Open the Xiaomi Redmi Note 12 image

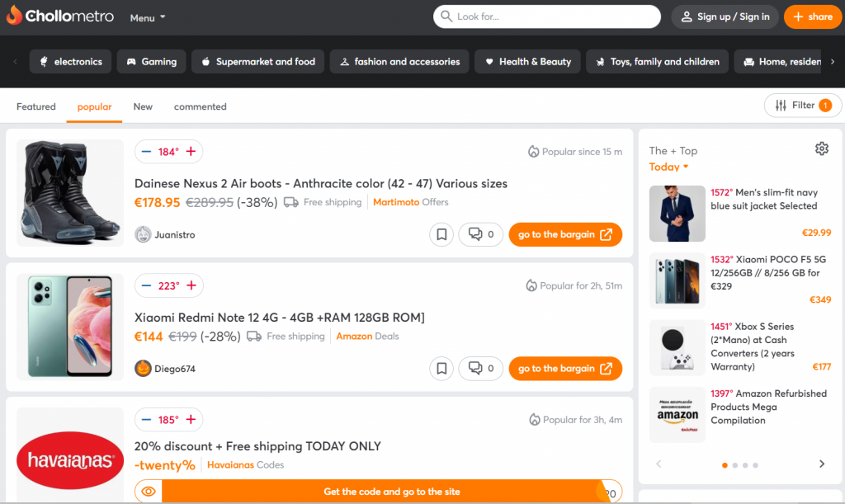(x=70, y=327)
